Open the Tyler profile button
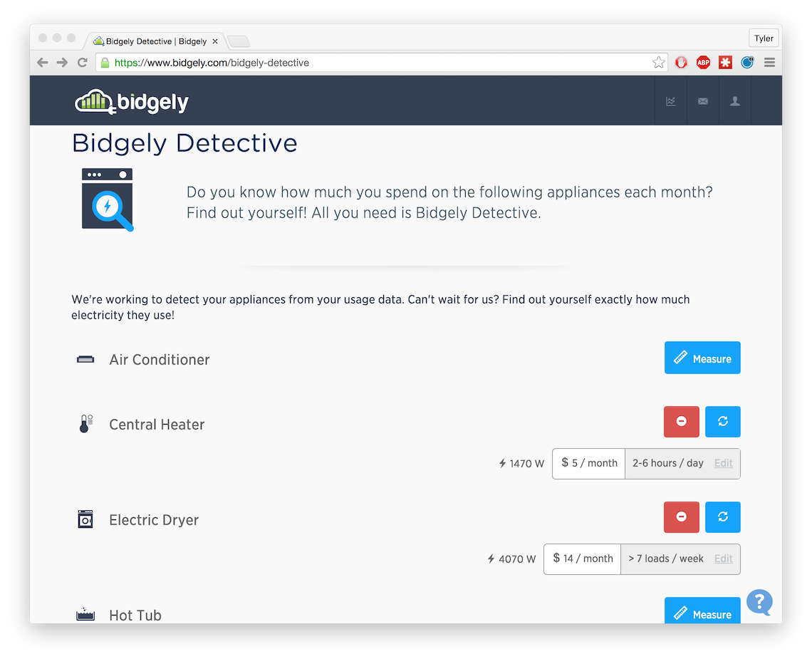The image size is (812, 659). [764, 38]
